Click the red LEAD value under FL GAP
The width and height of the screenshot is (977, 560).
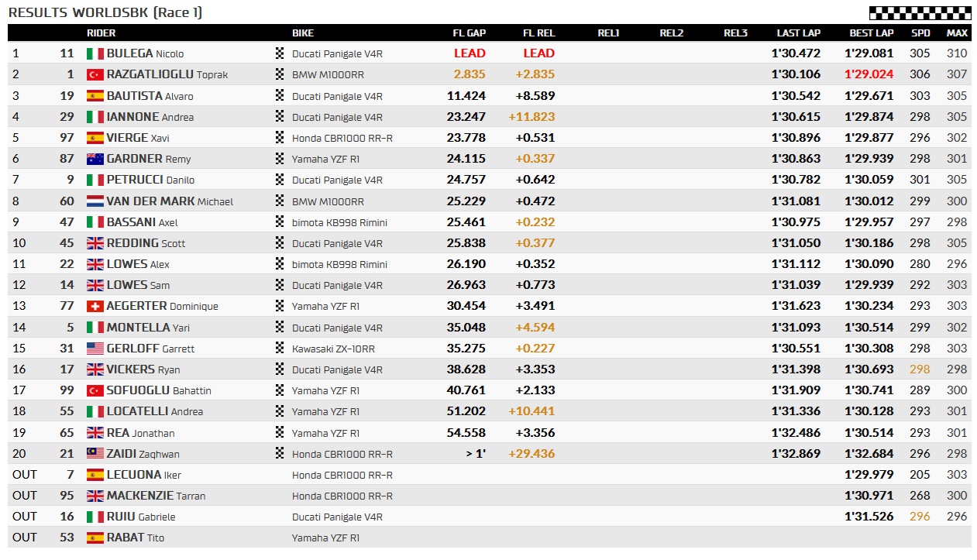click(470, 53)
